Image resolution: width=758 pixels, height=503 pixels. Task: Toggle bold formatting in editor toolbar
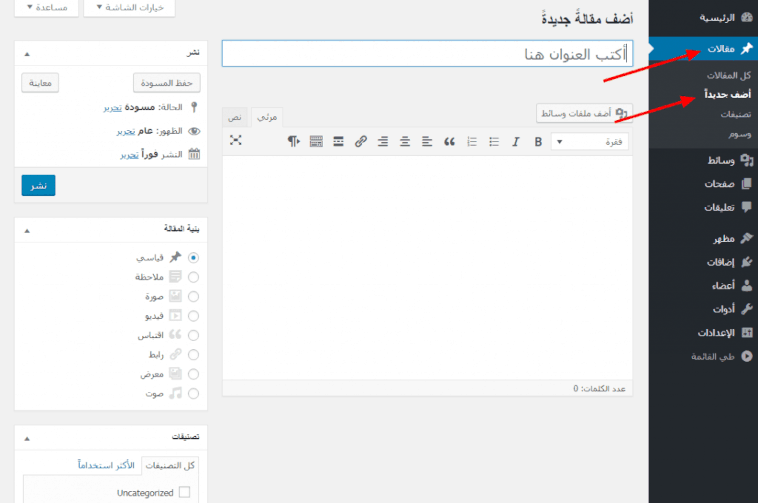coord(538,142)
